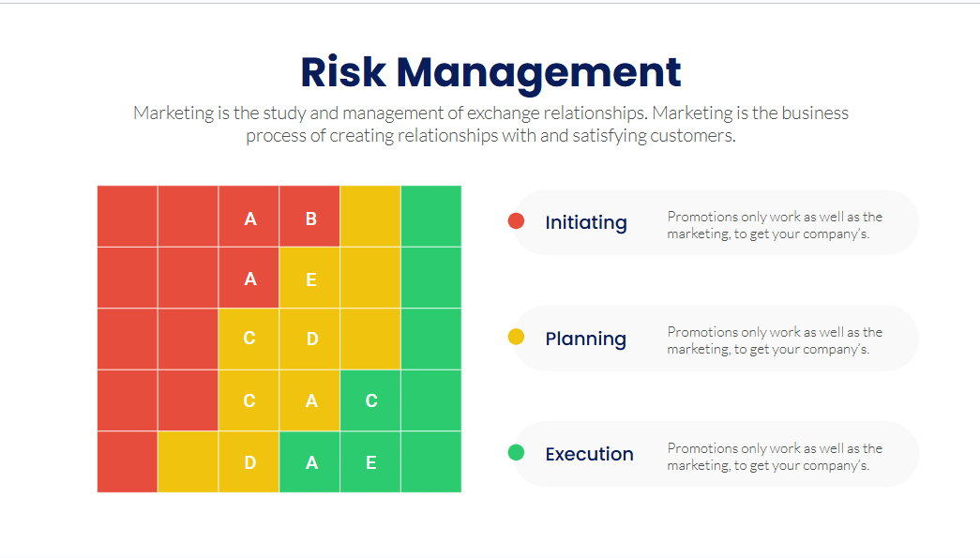This screenshot has width=980, height=558.
Task: Select the green cell labeled C
Action: [370, 400]
